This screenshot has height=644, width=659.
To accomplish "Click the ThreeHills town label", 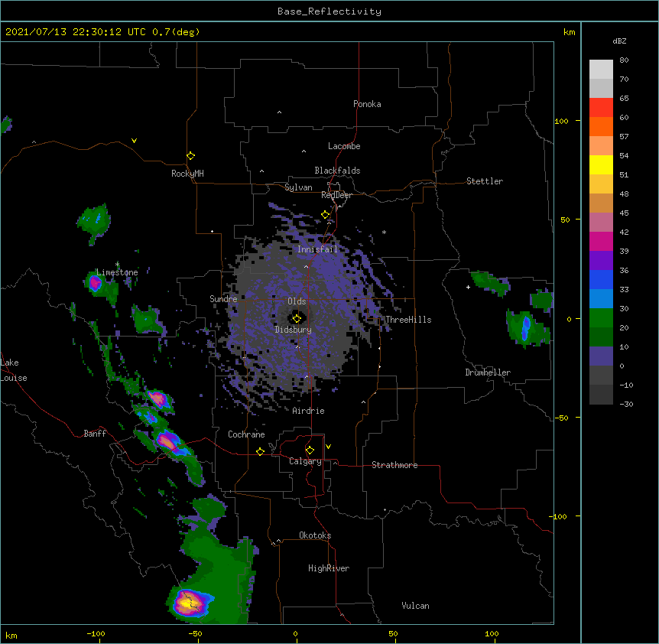I will [x=408, y=320].
